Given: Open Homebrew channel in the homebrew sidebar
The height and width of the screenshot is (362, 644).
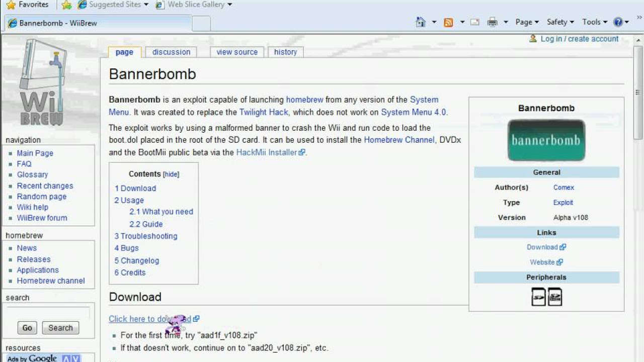Looking at the screenshot, I should coord(51,281).
